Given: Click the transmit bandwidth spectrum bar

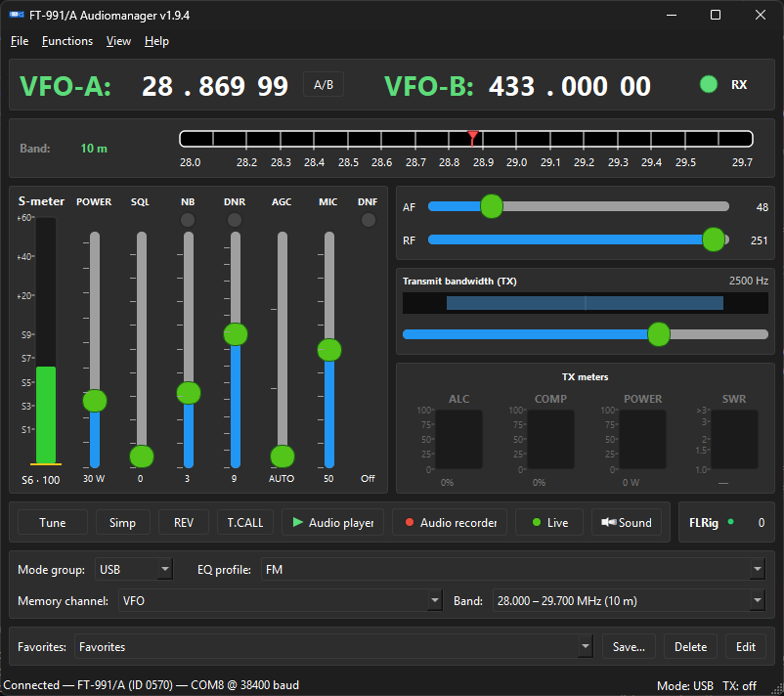Looking at the screenshot, I should 585,303.
